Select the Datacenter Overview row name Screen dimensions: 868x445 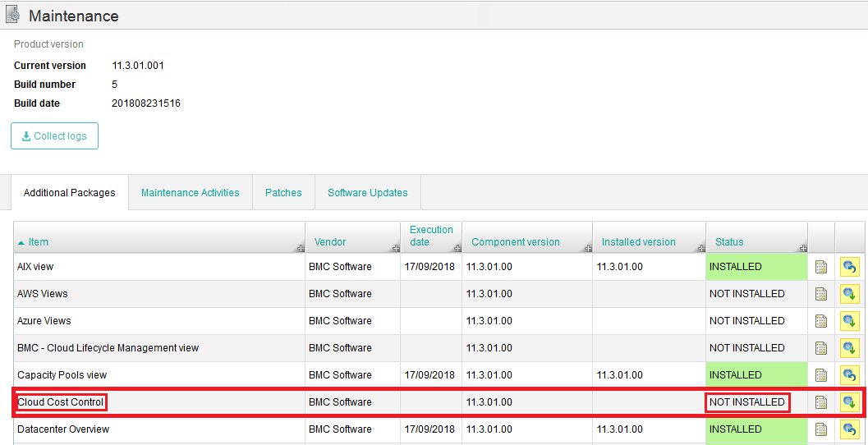click(63, 429)
